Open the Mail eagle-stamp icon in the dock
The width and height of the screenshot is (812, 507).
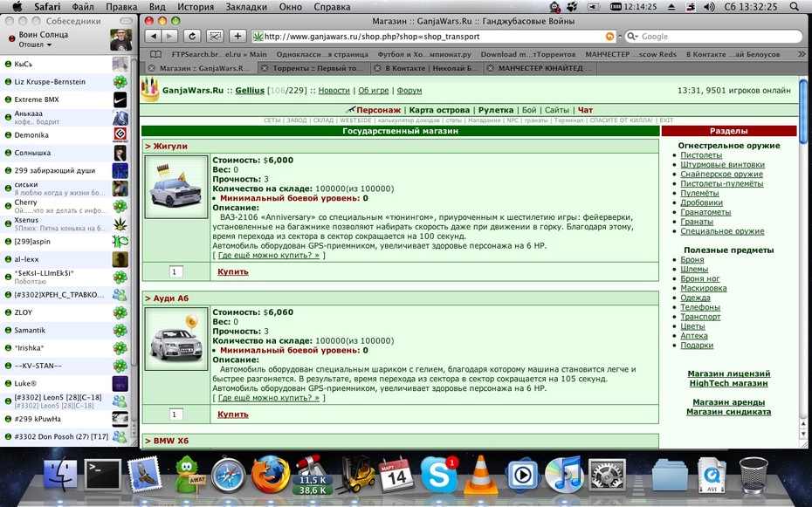(144, 474)
